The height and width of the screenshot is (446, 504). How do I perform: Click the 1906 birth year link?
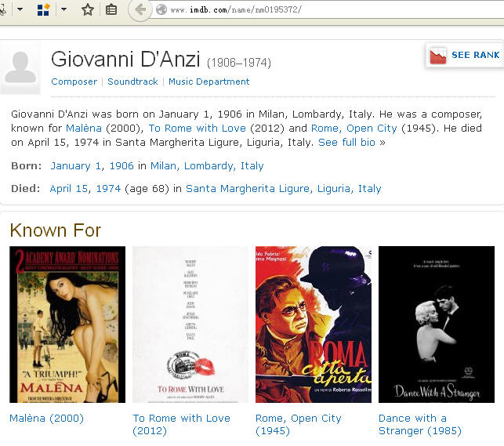(x=121, y=166)
